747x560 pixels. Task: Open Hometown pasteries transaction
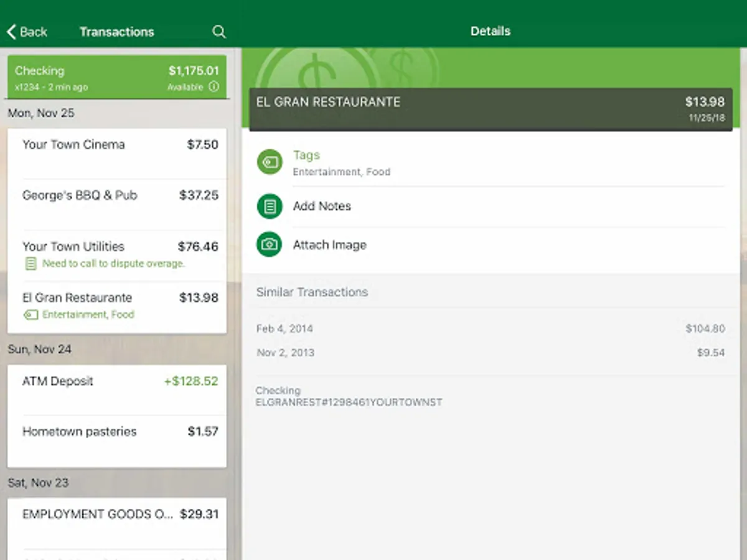tap(117, 441)
